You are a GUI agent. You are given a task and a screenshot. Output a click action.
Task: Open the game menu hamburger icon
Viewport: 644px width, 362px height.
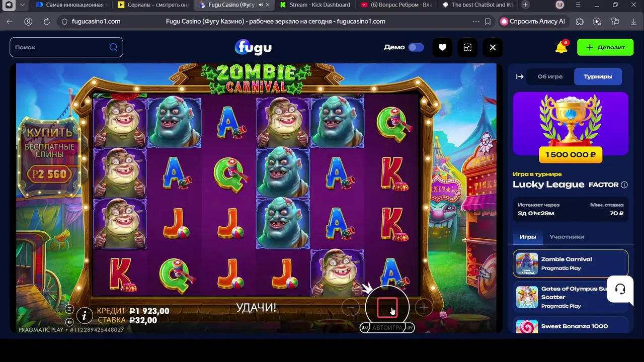(x=69, y=309)
